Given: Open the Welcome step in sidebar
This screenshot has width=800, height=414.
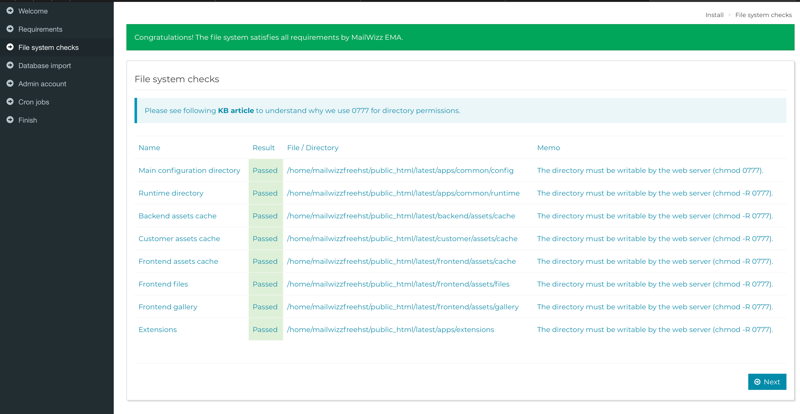Looking at the screenshot, I should click(x=57, y=11).
